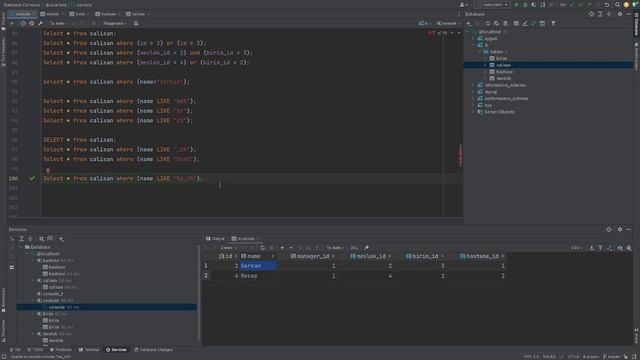Expand all nodes in Services toolbar
The width and height of the screenshot is (640, 360).
(x=21, y=239)
